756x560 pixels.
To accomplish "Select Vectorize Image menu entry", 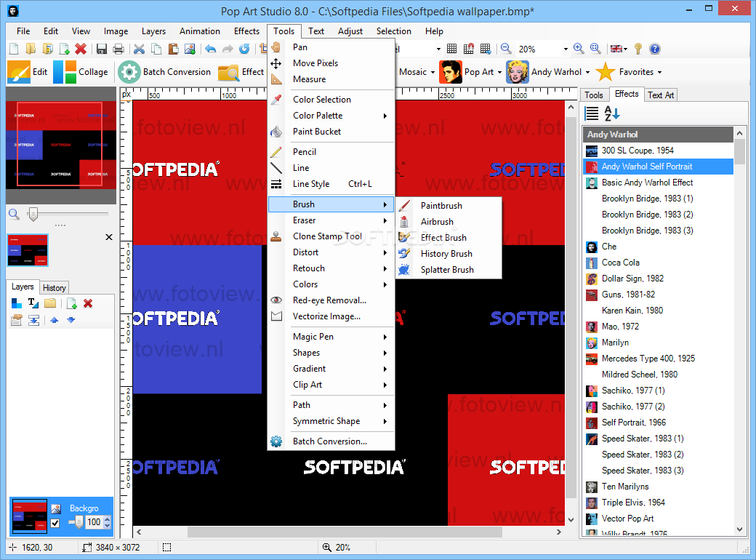I will [331, 316].
